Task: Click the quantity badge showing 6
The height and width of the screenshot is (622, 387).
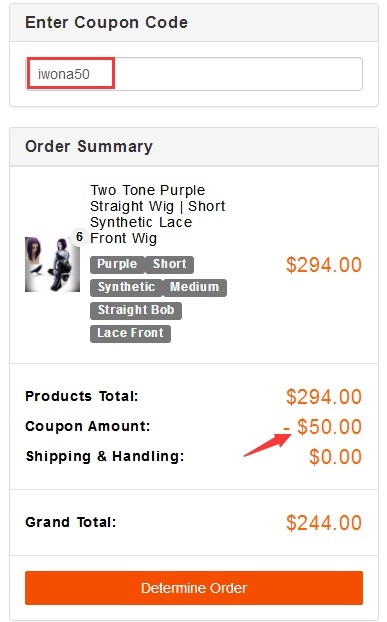Action: click(x=79, y=237)
